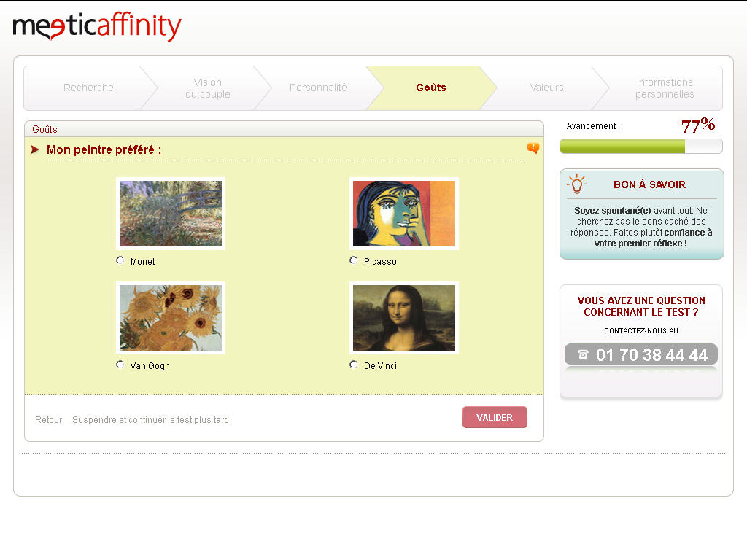Click the Mona Lisa thumbnail
This screenshot has height=560, width=747.
404,318
